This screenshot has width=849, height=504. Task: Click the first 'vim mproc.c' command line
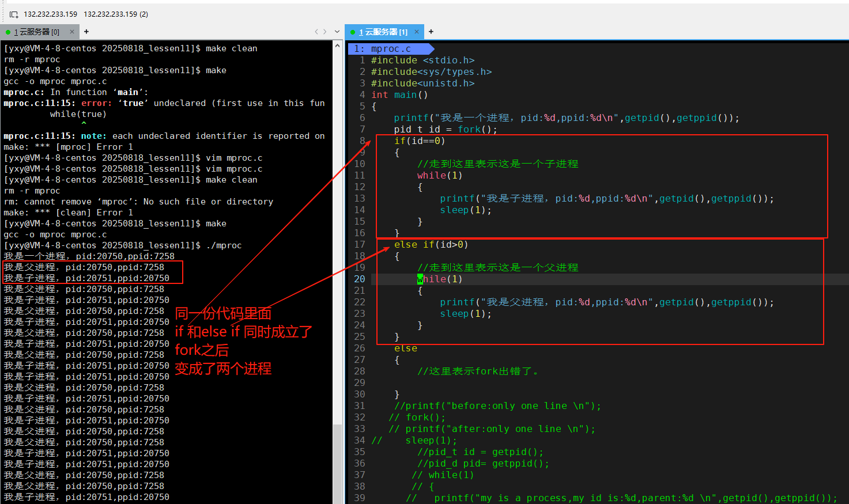pos(133,158)
